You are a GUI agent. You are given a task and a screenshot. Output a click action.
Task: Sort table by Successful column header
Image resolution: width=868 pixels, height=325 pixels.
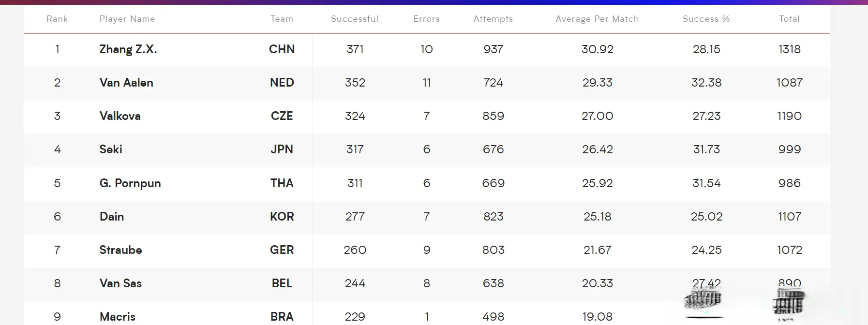[x=355, y=19]
